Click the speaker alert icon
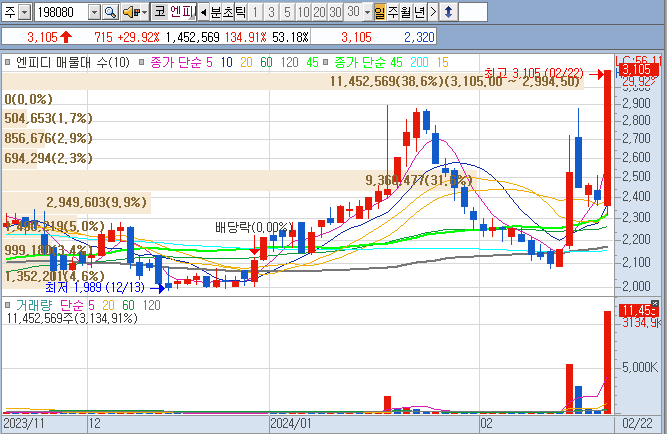667x434 pixels. coord(131,12)
